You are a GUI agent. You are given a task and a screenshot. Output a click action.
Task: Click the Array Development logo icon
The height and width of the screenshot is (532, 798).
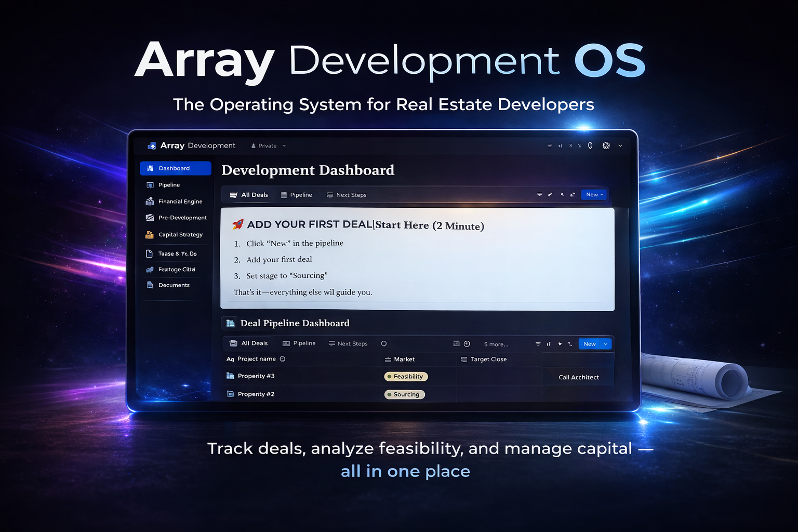[x=152, y=146]
